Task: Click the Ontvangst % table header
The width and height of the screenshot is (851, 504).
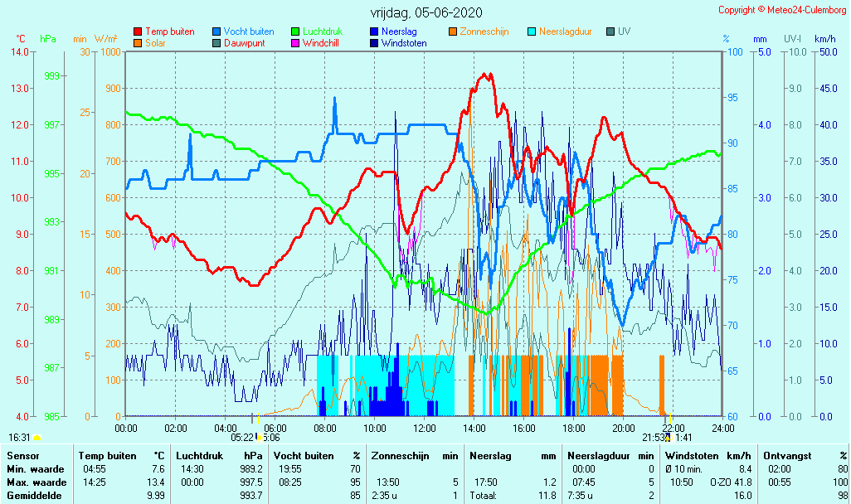Action: [x=790, y=456]
